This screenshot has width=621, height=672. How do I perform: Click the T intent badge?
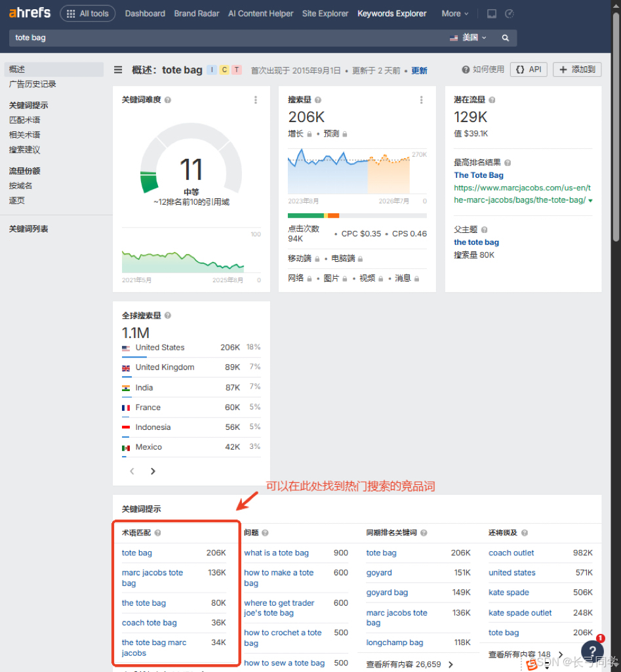click(237, 70)
